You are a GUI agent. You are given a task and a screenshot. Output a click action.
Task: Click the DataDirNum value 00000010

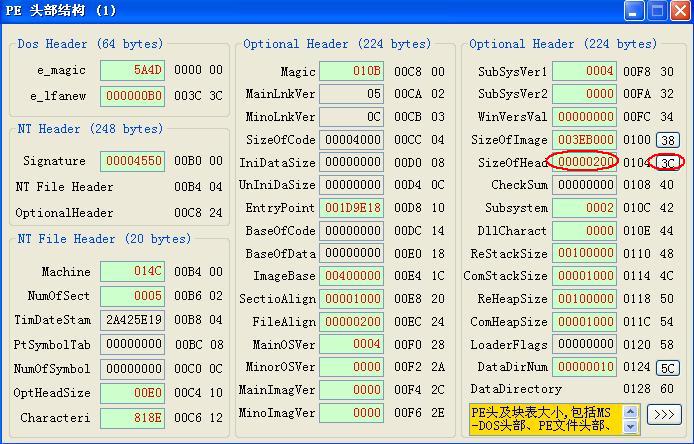(584, 367)
